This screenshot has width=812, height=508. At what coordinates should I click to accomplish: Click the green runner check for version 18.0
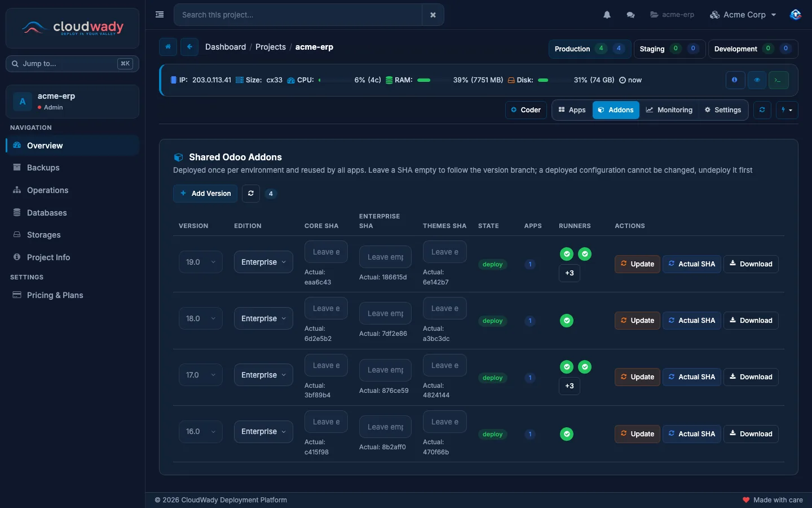[567, 321]
